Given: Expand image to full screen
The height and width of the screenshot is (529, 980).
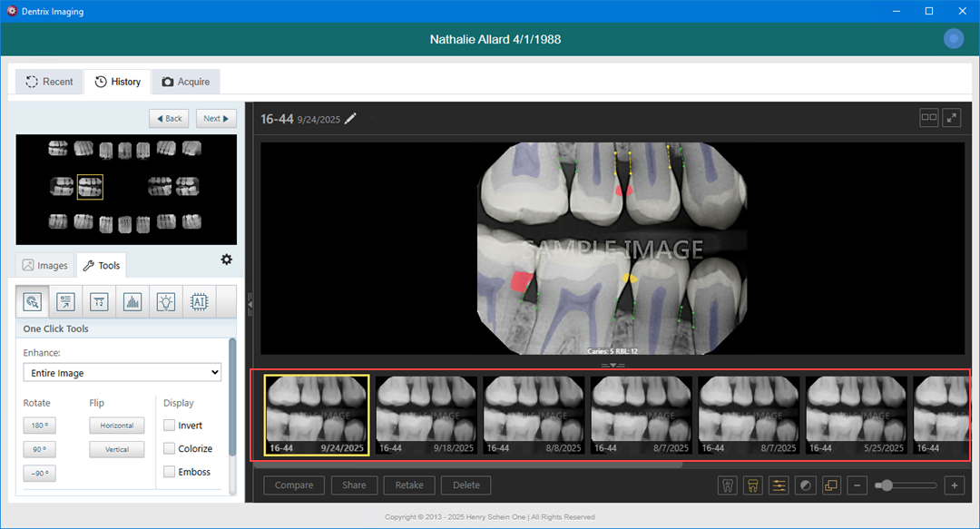Looking at the screenshot, I should 952,118.
